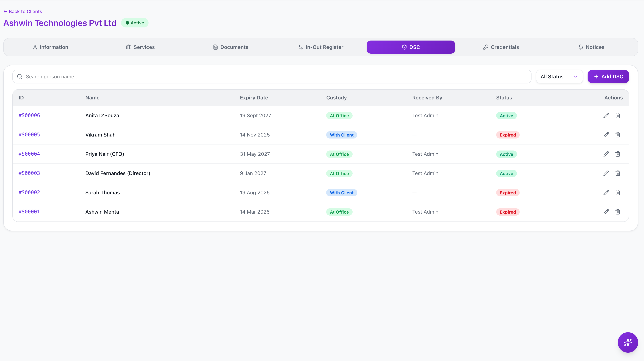
Task: Focus the Search person name field
Action: (272, 77)
